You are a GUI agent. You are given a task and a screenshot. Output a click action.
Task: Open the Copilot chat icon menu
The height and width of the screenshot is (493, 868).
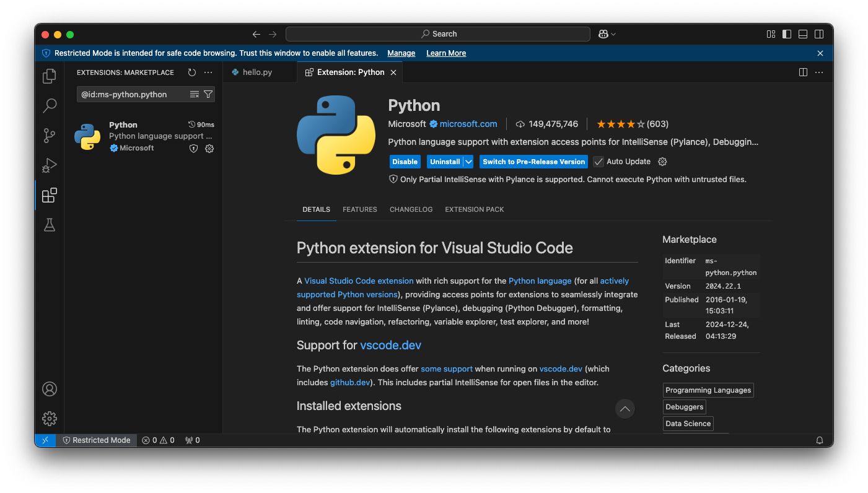point(607,34)
